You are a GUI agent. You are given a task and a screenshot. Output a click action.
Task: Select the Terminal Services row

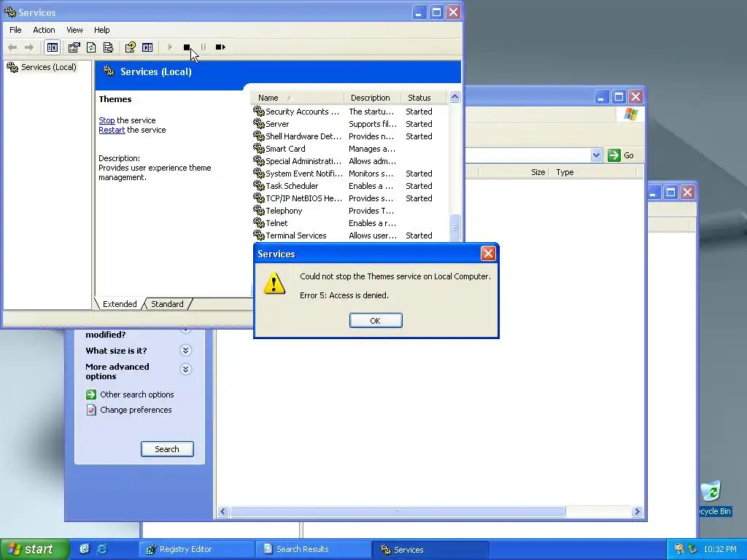[x=349, y=236]
